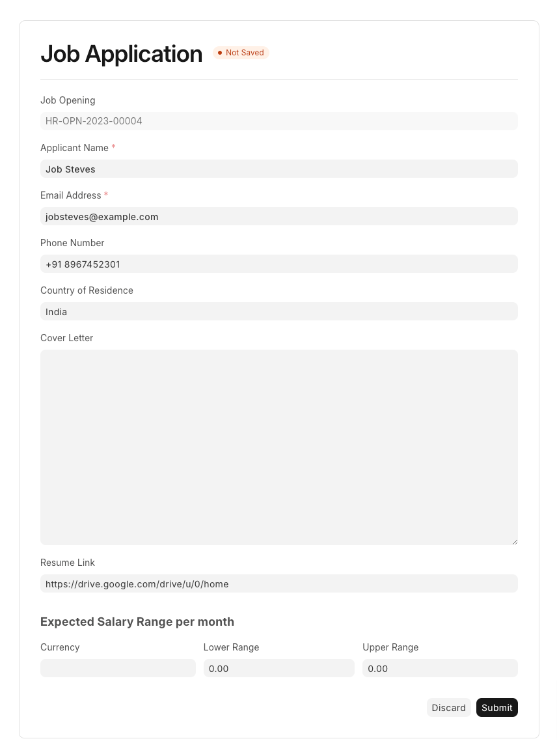Submit the job application
The image size is (557, 756).
coord(496,708)
